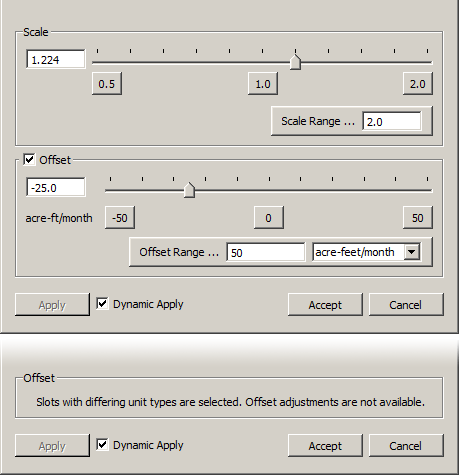459x475 pixels.
Task: Click the Scale value input field
Action: click(56, 59)
